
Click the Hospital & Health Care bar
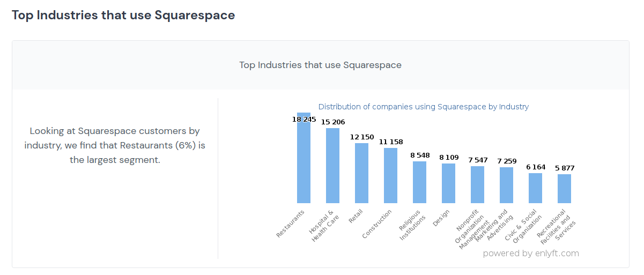332,166
